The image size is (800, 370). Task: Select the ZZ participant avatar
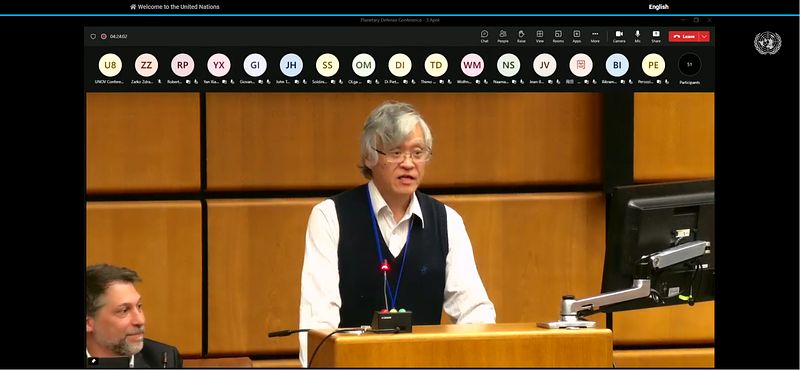[x=146, y=65]
